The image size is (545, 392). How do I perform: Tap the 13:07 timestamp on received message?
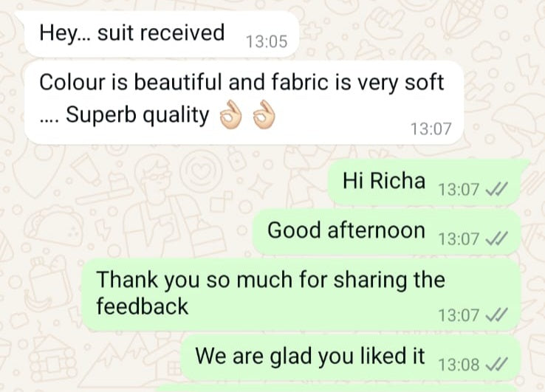tap(431, 129)
